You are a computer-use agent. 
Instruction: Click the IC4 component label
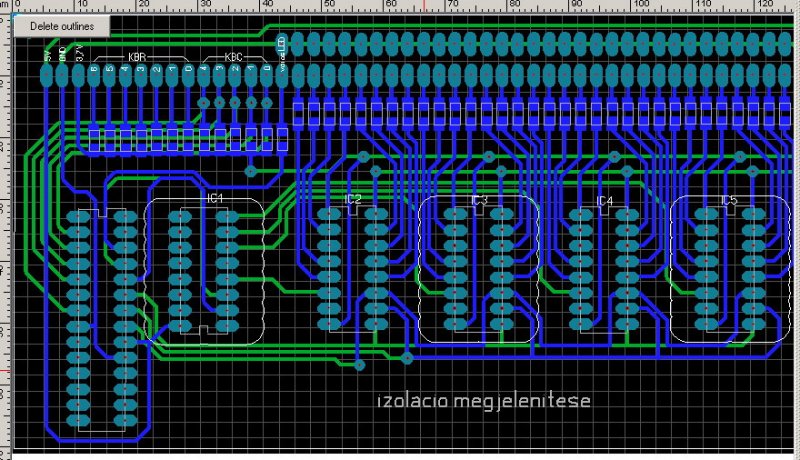[605, 201]
